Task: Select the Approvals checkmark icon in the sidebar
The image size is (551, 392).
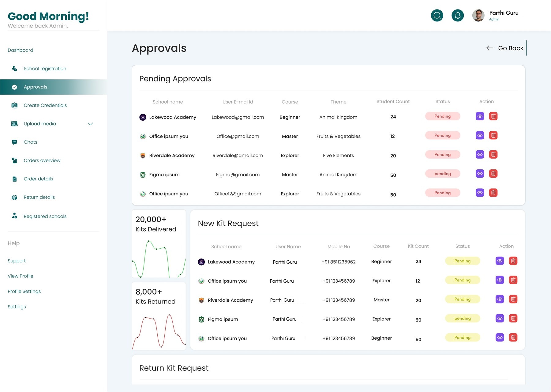Action: coord(14,87)
